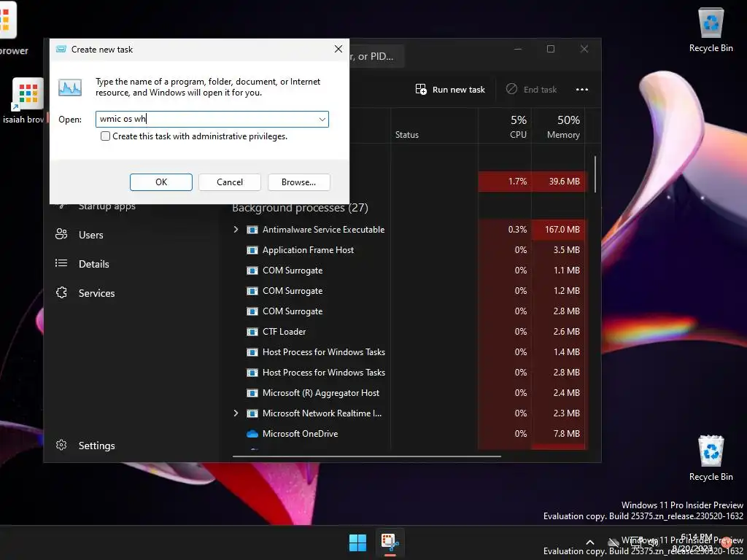Click the process list horizontal scrollbar
747x560 pixels.
point(366,456)
